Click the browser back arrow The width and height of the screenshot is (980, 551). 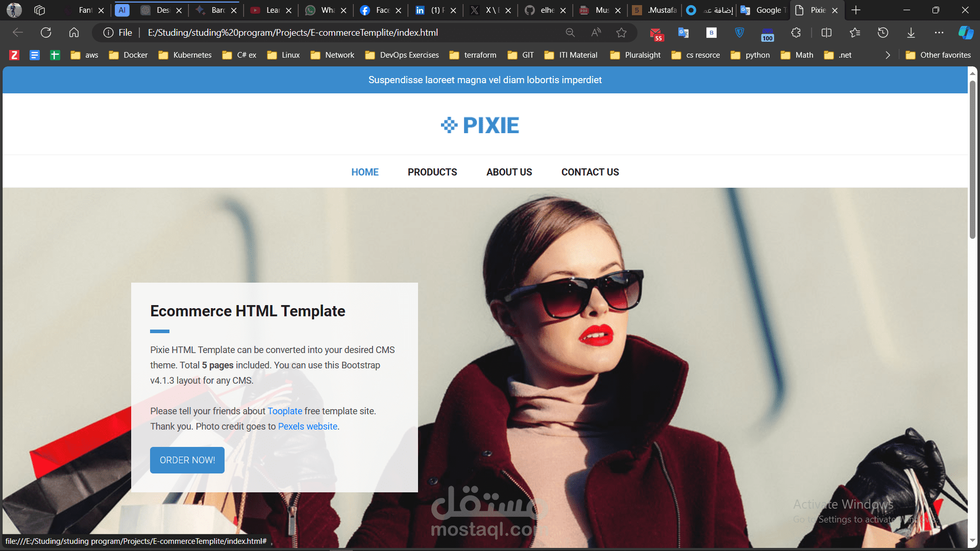click(x=18, y=33)
